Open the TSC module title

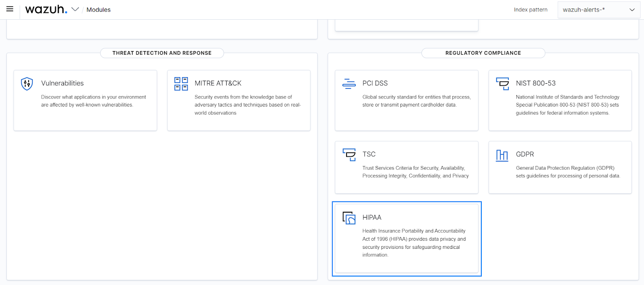coord(369,154)
